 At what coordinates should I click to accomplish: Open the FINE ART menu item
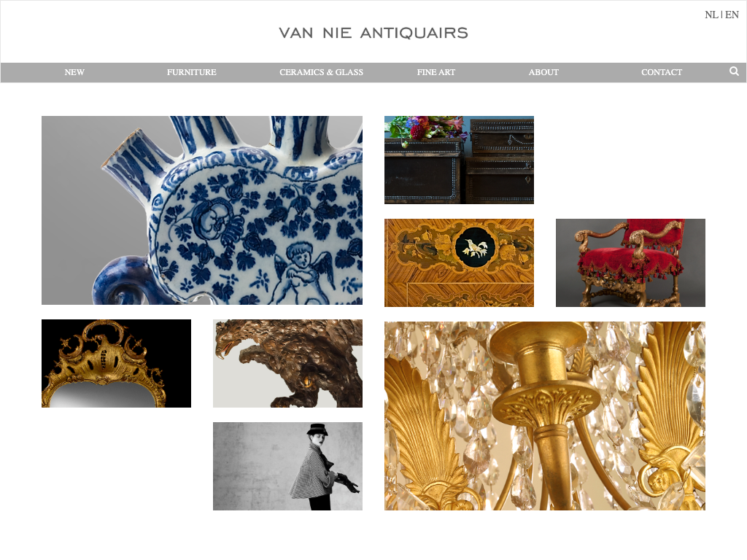pyautogui.click(x=436, y=72)
